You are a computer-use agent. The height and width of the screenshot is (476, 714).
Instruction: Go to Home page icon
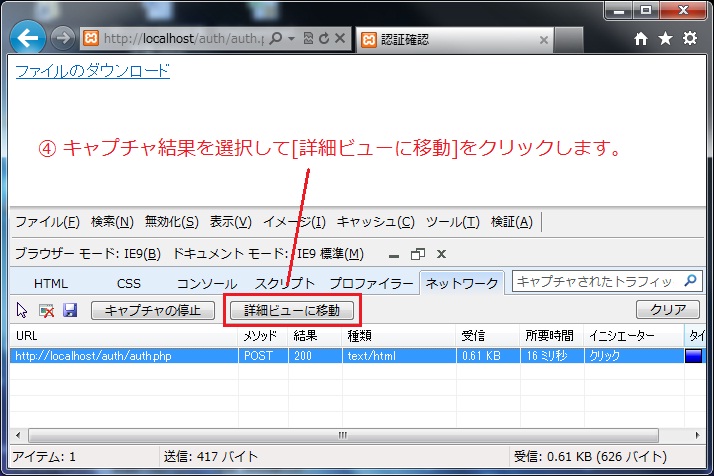pos(641,39)
